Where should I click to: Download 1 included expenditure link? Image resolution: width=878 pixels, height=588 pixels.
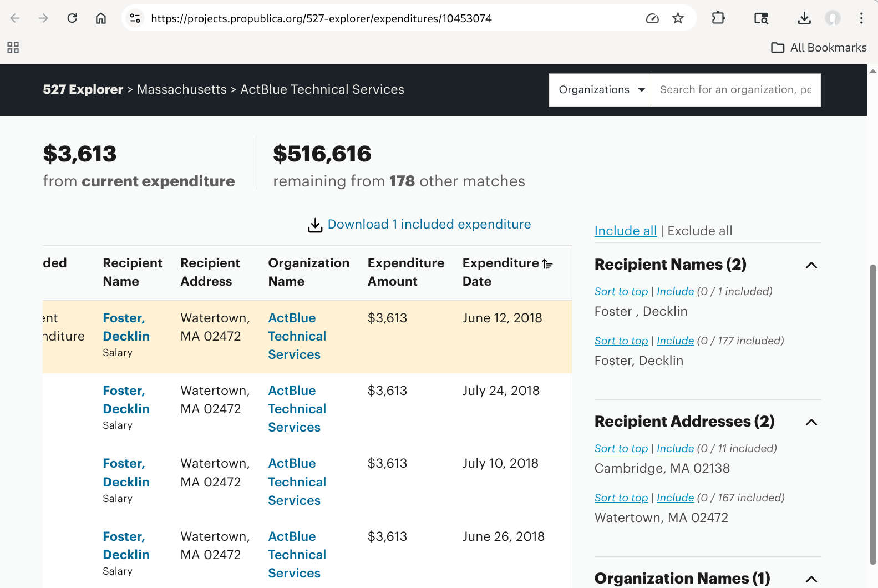click(429, 224)
